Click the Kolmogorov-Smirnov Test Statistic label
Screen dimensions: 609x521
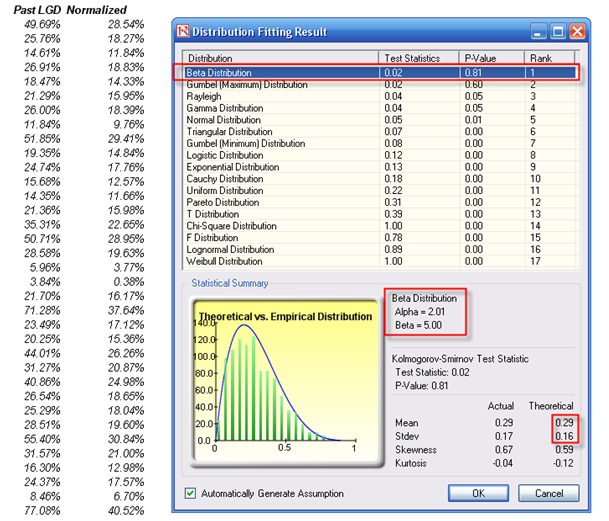tap(460, 359)
